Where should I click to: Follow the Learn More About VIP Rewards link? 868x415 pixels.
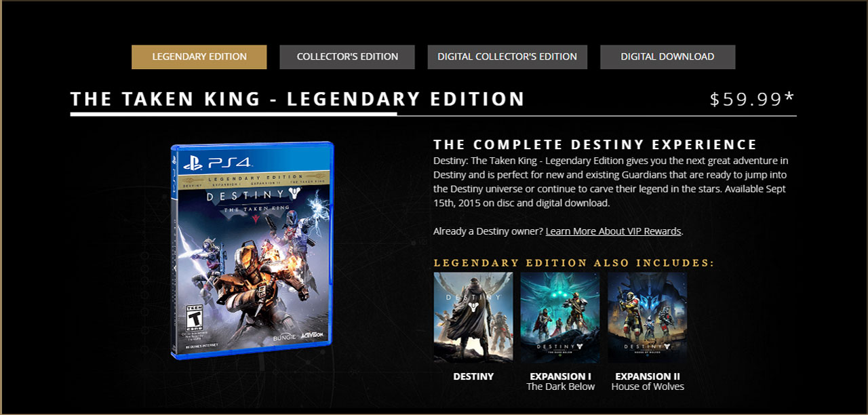pos(613,231)
